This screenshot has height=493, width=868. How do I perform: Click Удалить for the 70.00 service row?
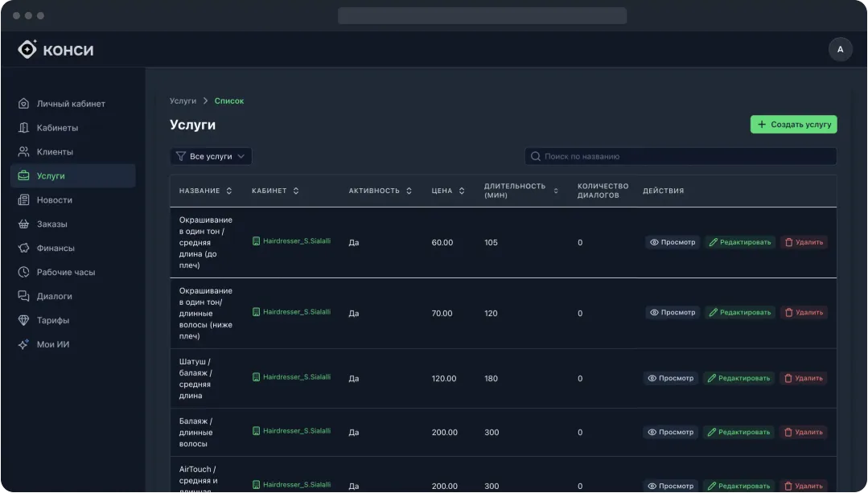(x=804, y=312)
